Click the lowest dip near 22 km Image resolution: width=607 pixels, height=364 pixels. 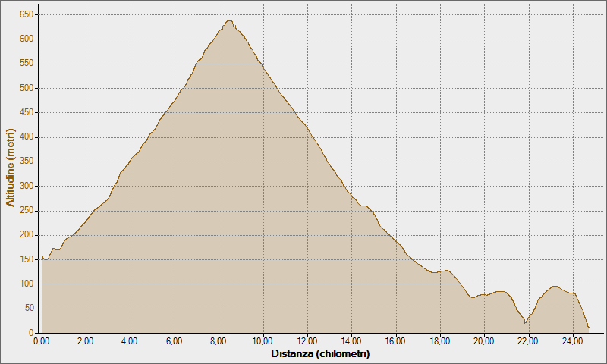(525, 322)
